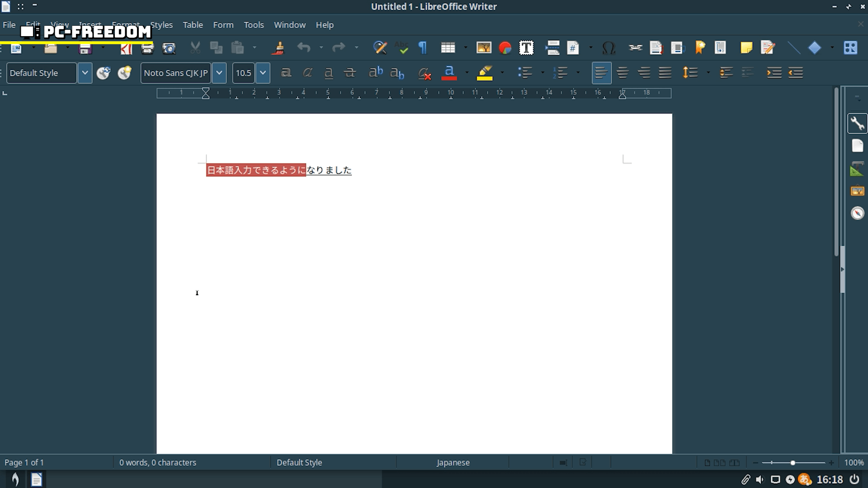The height and width of the screenshot is (488, 868).
Task: Open the Navigator compass in sidebar
Action: (x=857, y=213)
